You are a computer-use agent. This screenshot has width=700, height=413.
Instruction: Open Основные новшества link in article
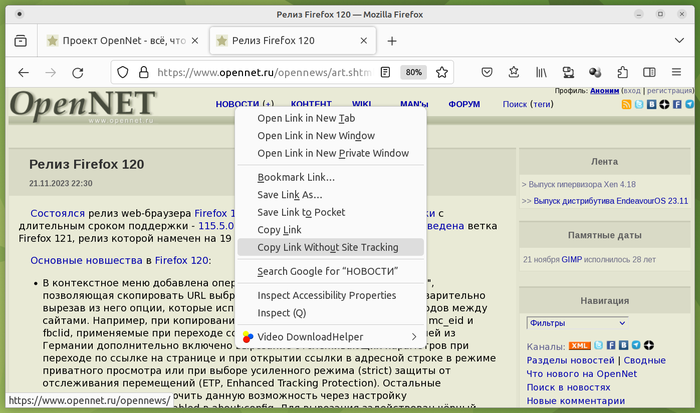point(86,260)
